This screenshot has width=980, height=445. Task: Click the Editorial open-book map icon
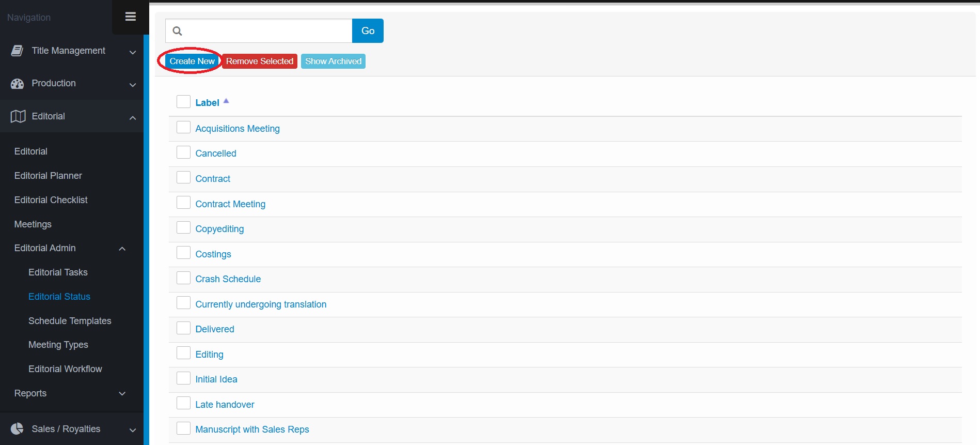(18, 116)
